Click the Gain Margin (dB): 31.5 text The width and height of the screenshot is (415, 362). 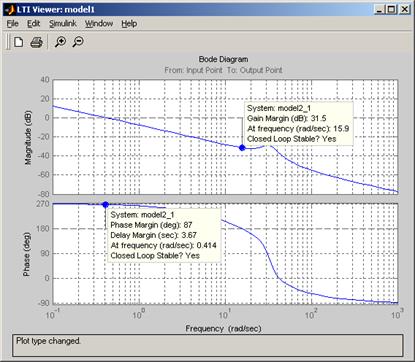point(287,118)
